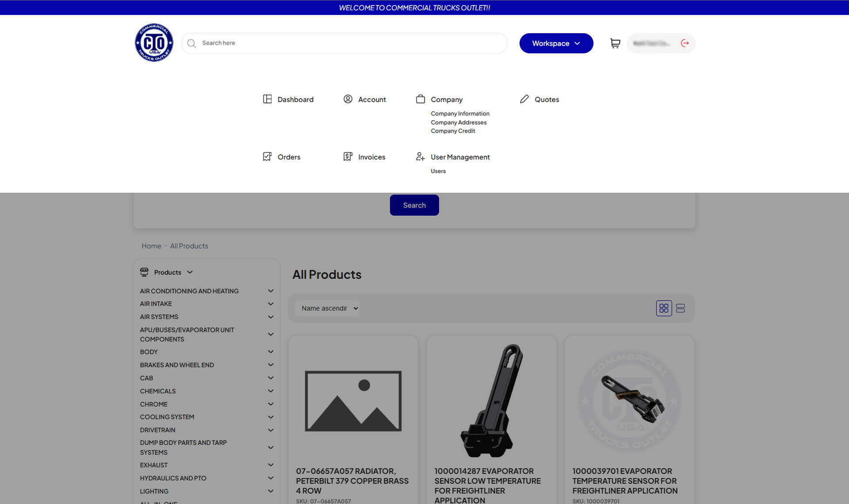
Task: Click the Quotes pencil icon
Action: click(524, 99)
